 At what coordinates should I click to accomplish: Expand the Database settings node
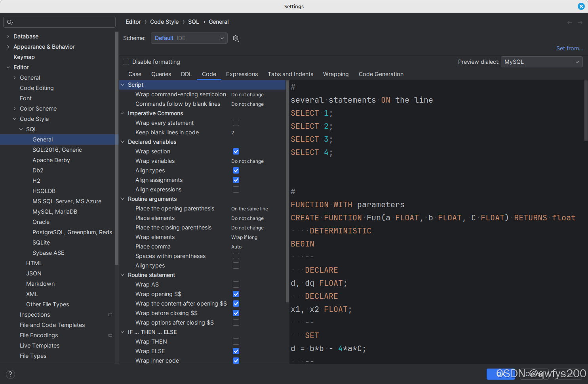(8, 36)
